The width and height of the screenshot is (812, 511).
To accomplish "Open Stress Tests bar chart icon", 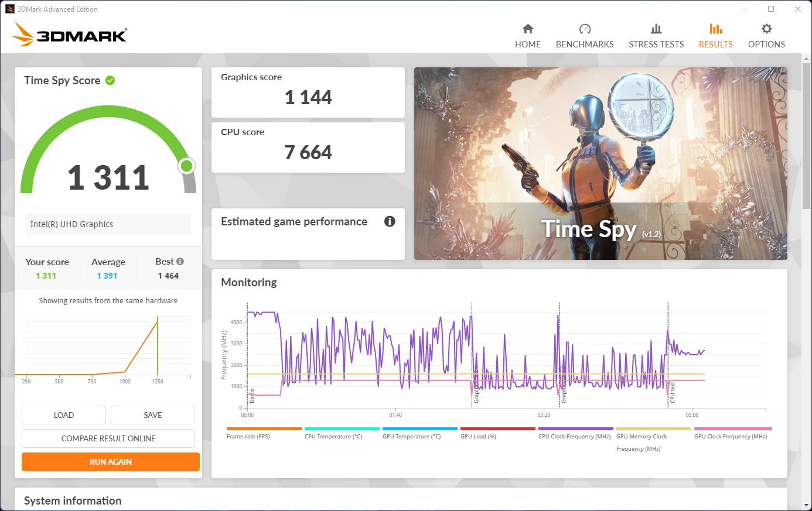I will click(x=656, y=29).
